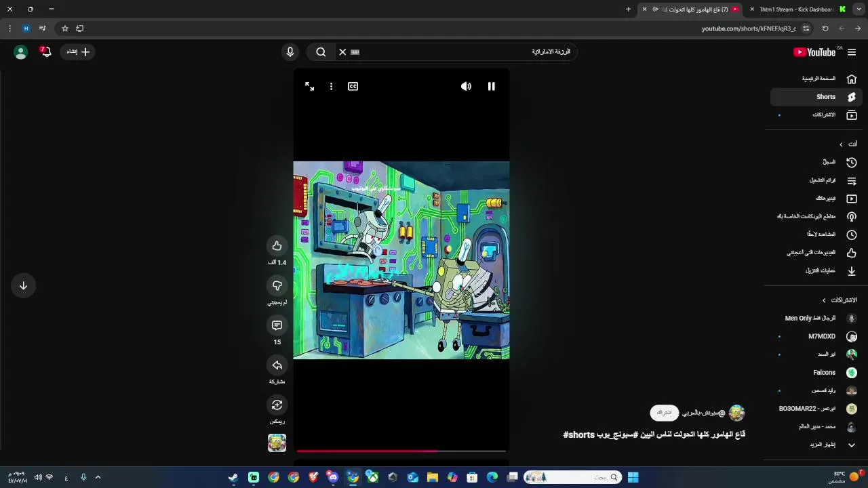Screen dimensions: 868x488
Task: Open the volume control in the system tray
Action: coord(38,477)
